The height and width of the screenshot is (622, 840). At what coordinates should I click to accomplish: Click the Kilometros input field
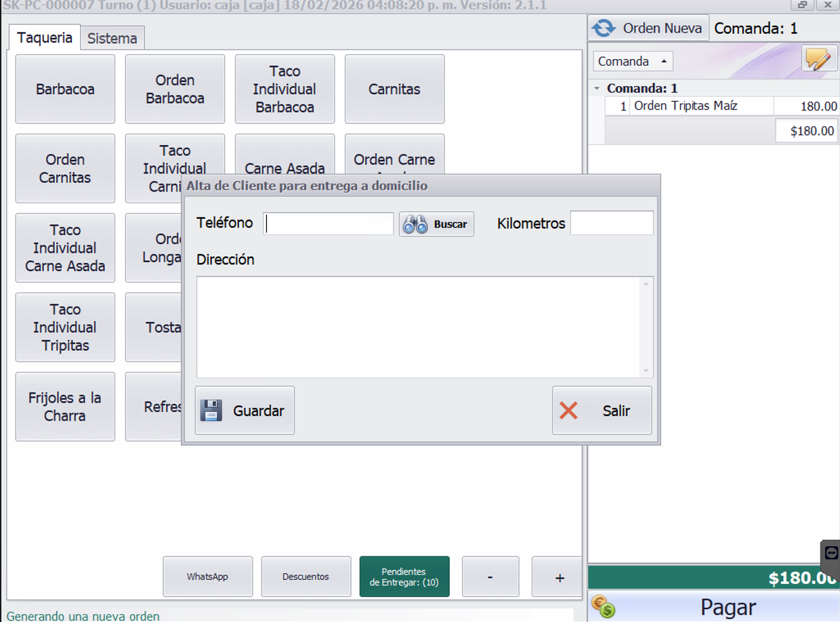611,223
